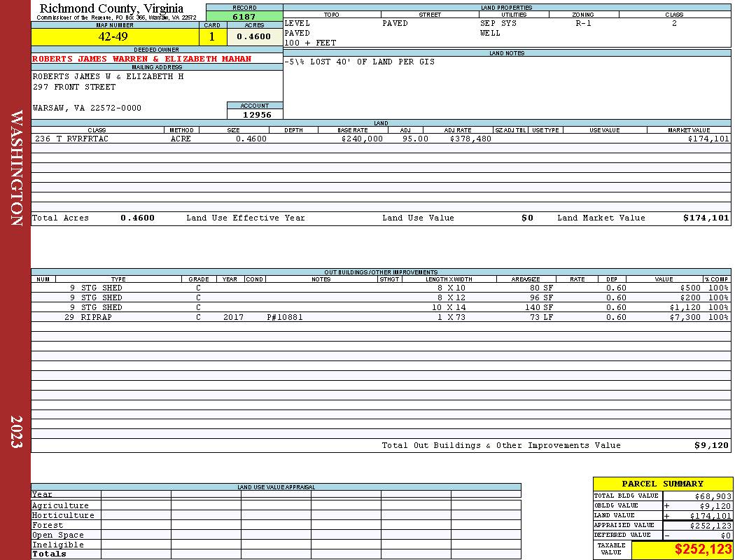Select the Open Space row label
Image resolution: width=735 pixels, height=560 pixels.
[x=57, y=535]
